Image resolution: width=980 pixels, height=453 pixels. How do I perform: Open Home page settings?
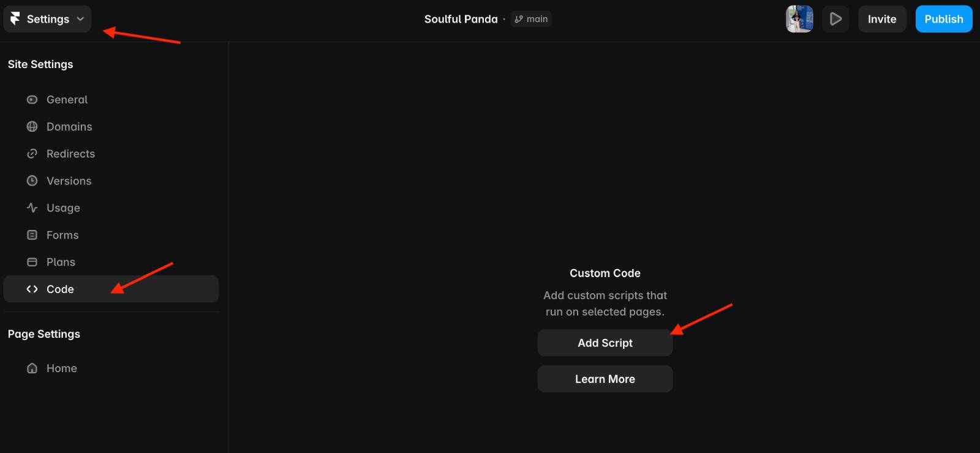tap(111, 368)
